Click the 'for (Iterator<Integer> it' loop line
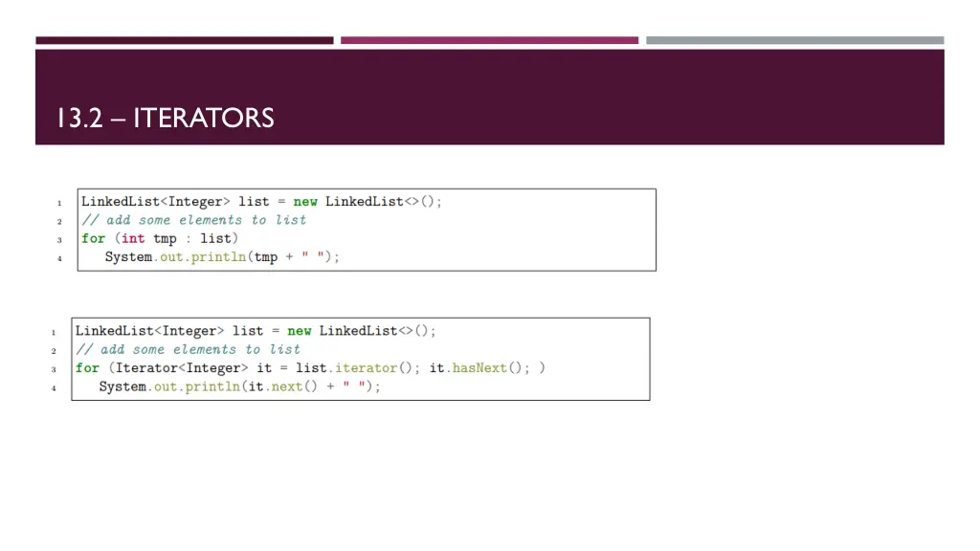 click(x=310, y=368)
